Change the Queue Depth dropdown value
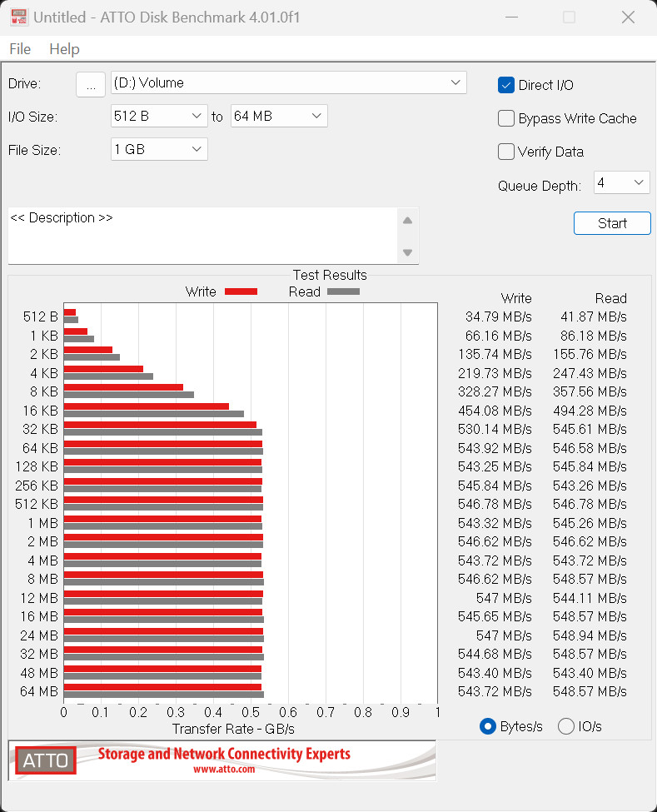 click(621, 182)
